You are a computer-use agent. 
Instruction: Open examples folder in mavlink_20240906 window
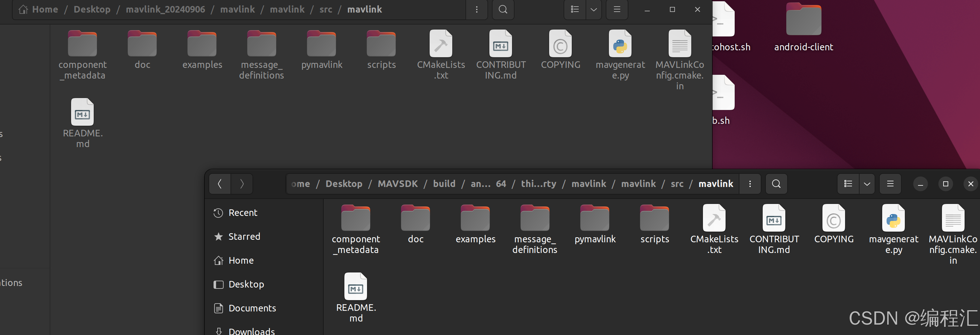coord(202,49)
